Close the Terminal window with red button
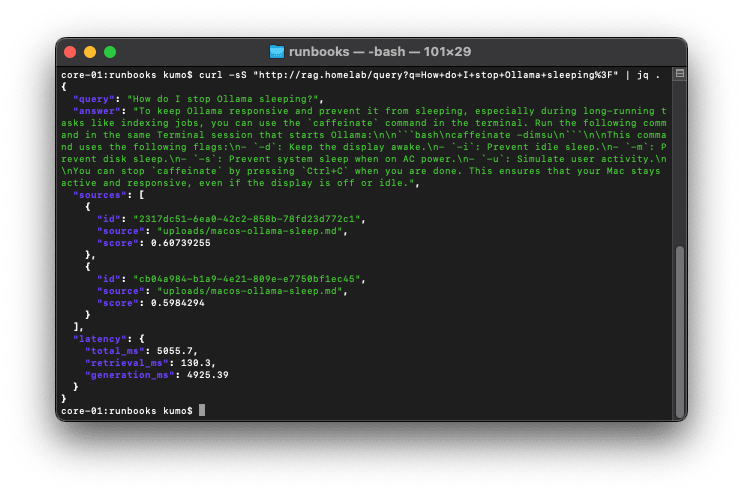The height and width of the screenshot is (495, 743). click(x=70, y=51)
